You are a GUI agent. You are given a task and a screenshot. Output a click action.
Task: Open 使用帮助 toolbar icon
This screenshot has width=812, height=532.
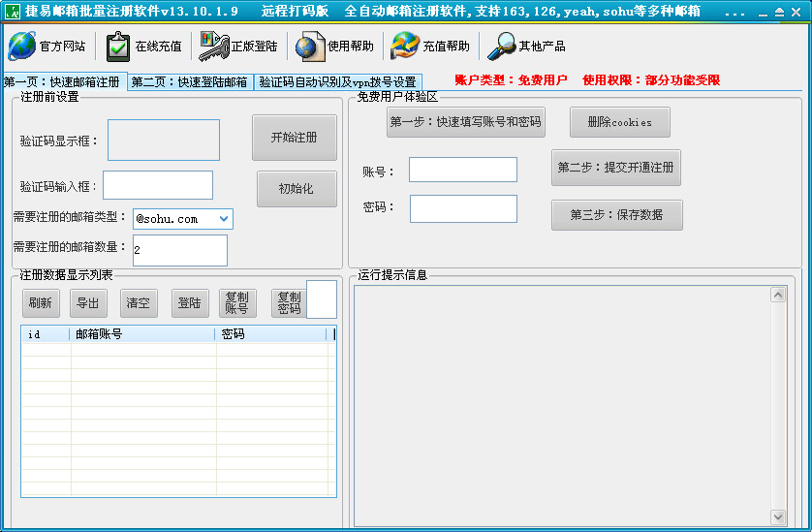(x=310, y=46)
